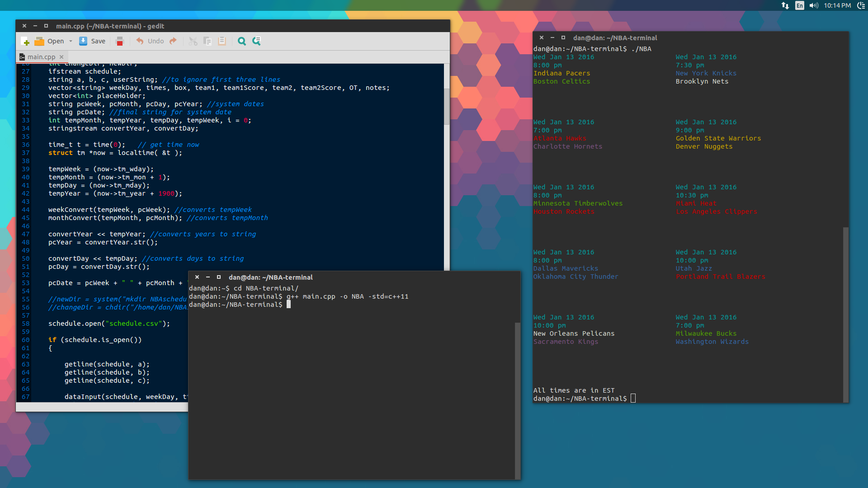Open the volume indicator in top panel
Image resolution: width=868 pixels, height=488 pixels.
coord(814,5)
